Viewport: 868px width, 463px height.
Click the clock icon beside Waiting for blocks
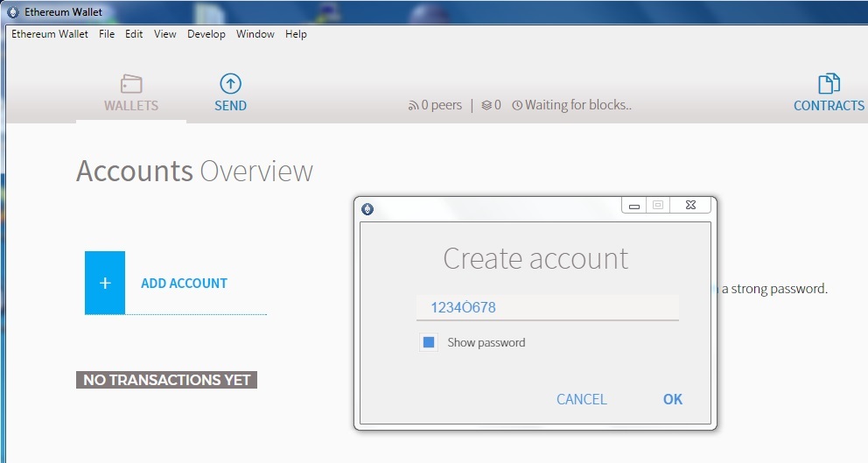pyautogui.click(x=516, y=105)
